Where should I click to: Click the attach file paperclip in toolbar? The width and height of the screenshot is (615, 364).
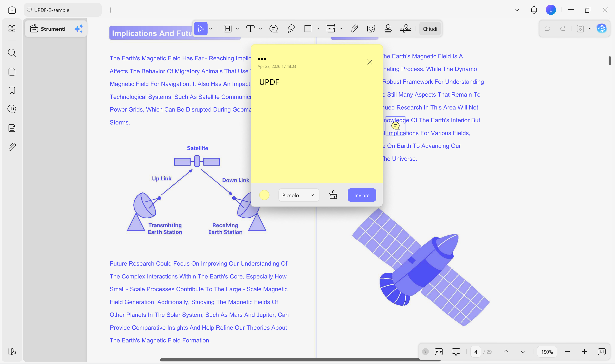point(354,29)
